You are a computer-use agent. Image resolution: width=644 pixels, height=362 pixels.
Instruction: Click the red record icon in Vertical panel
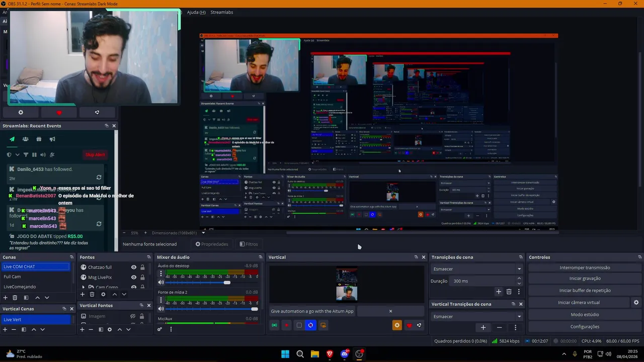286,325
